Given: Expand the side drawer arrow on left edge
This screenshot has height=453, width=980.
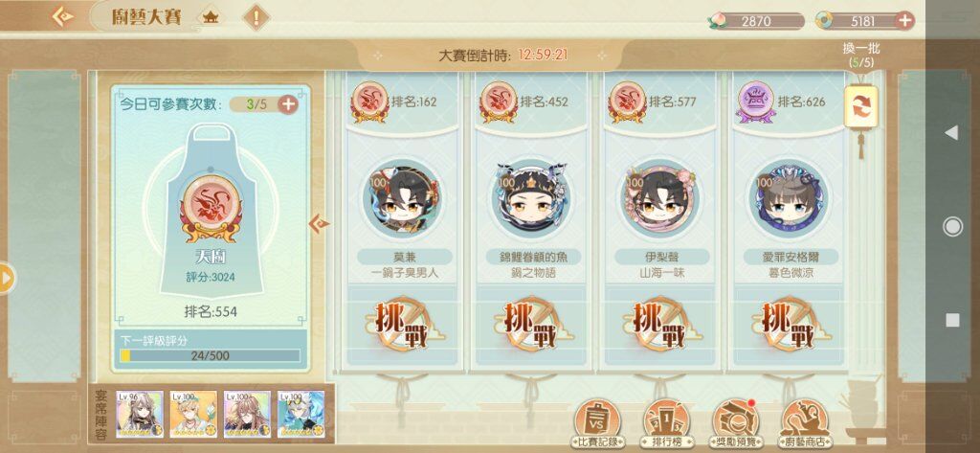Looking at the screenshot, I should [x=7, y=278].
